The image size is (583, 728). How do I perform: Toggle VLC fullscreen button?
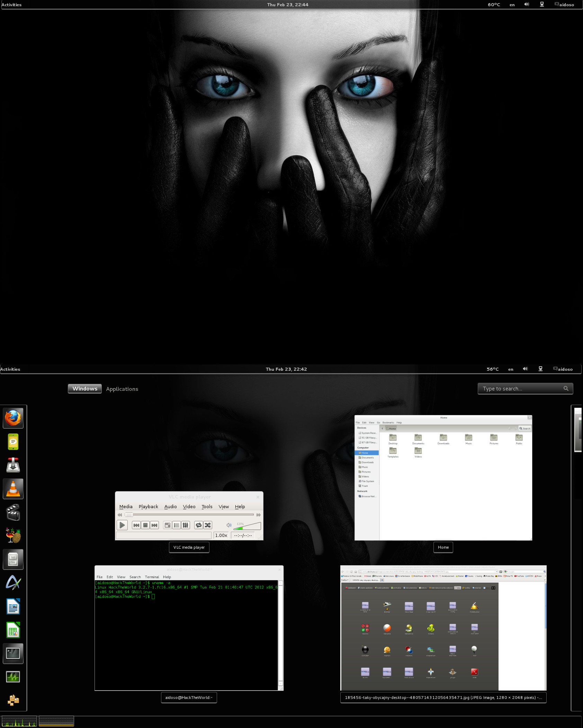[168, 525]
